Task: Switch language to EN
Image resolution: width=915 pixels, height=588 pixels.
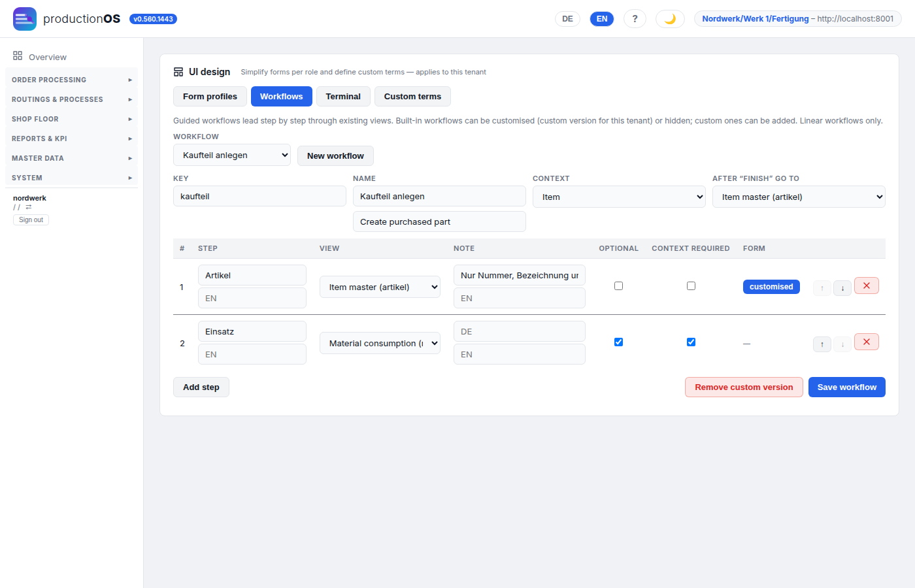Action: [x=602, y=19]
